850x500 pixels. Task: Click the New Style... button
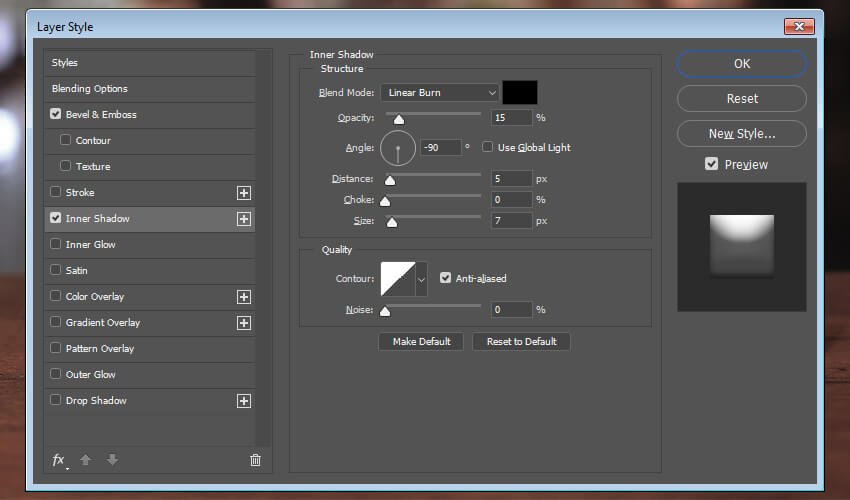point(742,133)
